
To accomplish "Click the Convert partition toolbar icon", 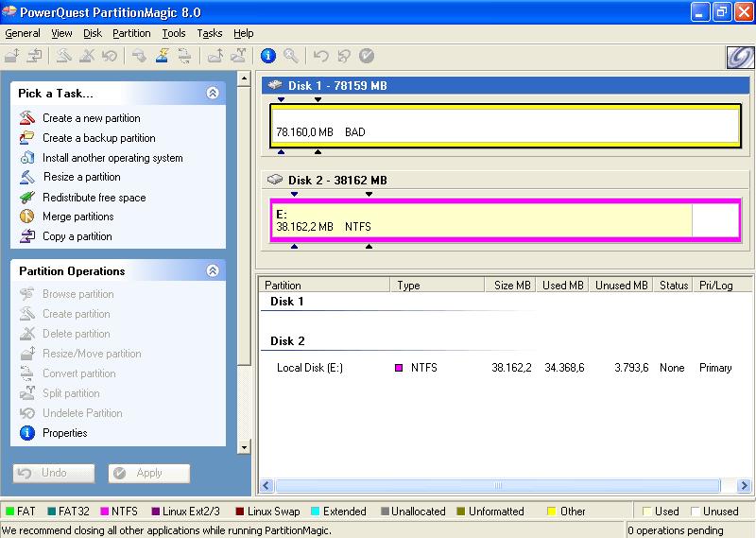I will (184, 56).
